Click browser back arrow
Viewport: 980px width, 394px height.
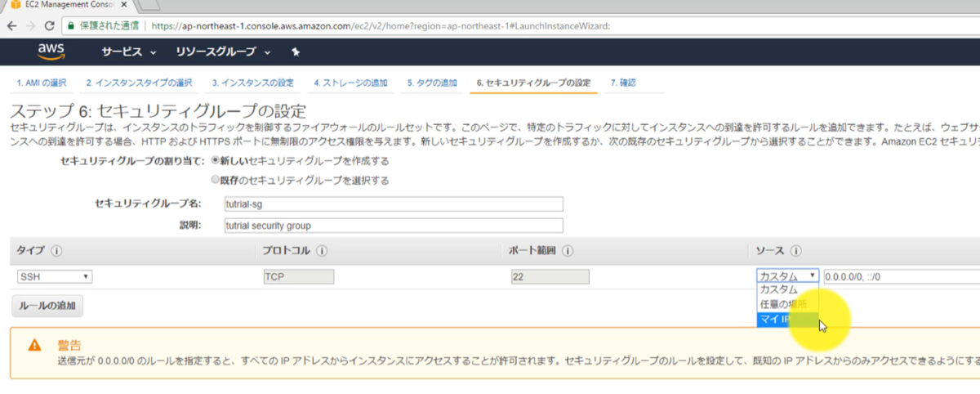tap(11, 25)
